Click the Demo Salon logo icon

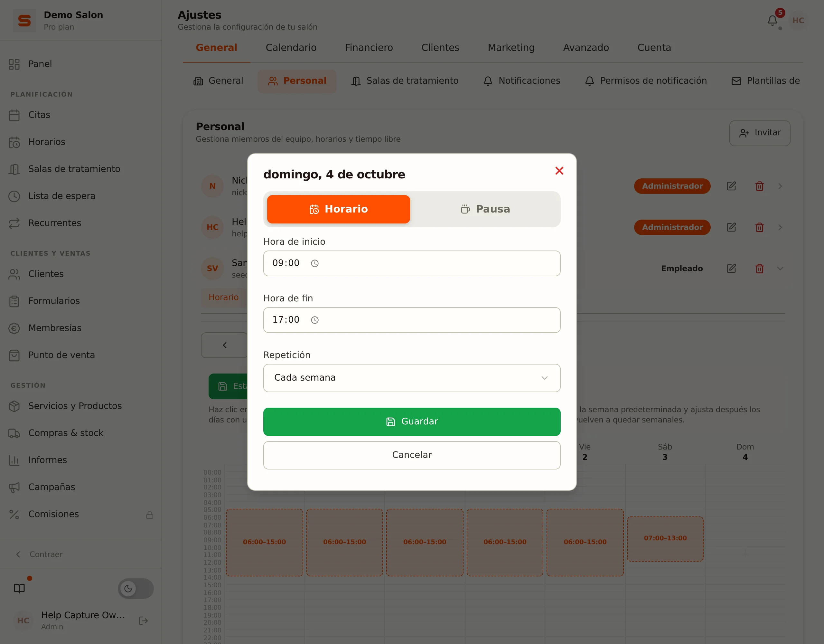click(x=24, y=20)
